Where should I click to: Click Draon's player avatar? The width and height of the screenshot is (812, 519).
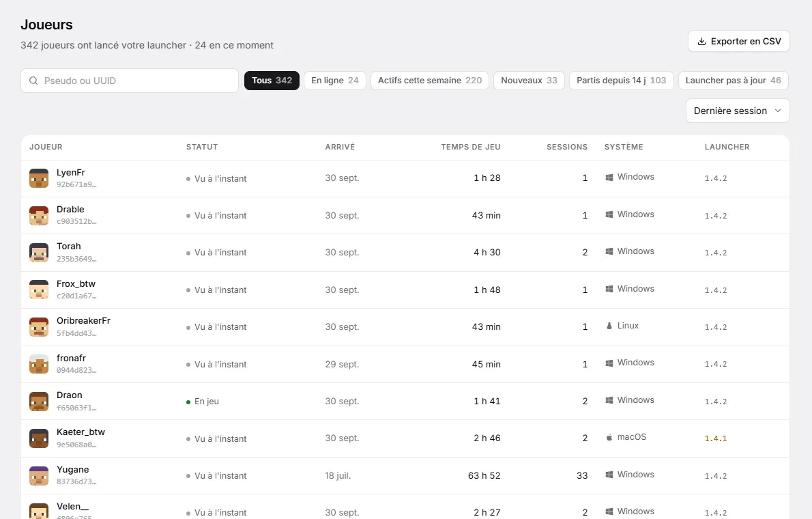(x=39, y=402)
